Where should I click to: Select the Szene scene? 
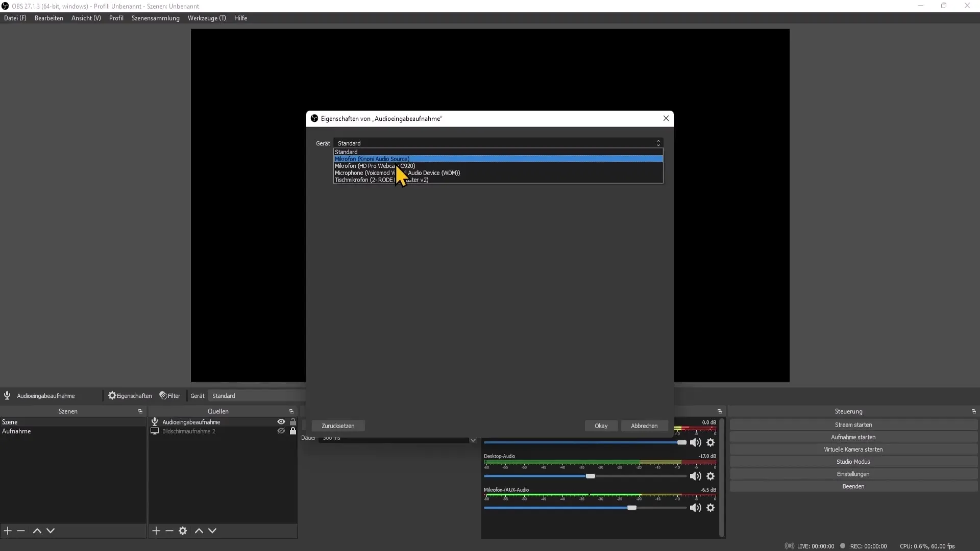[x=73, y=422]
